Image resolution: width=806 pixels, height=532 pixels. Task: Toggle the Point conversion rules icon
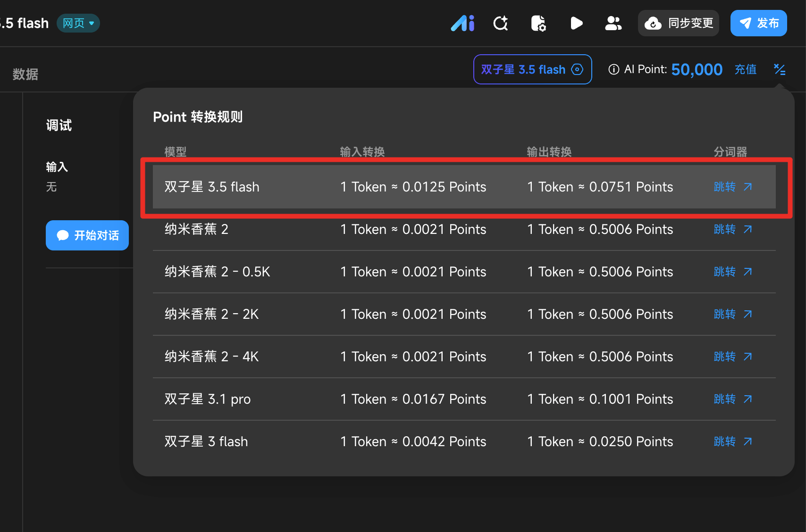coord(780,70)
